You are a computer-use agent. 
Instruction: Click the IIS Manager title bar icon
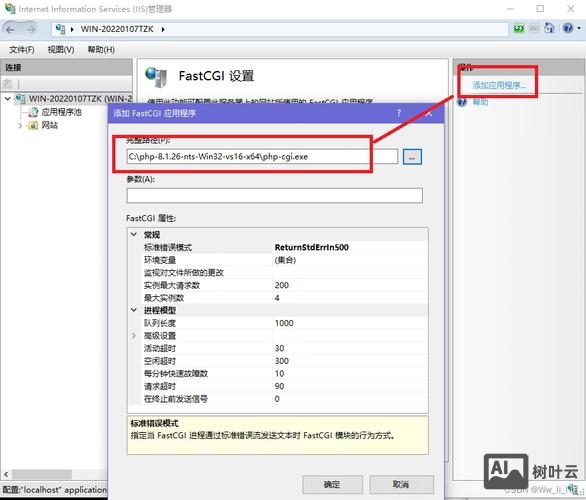tap(10, 8)
